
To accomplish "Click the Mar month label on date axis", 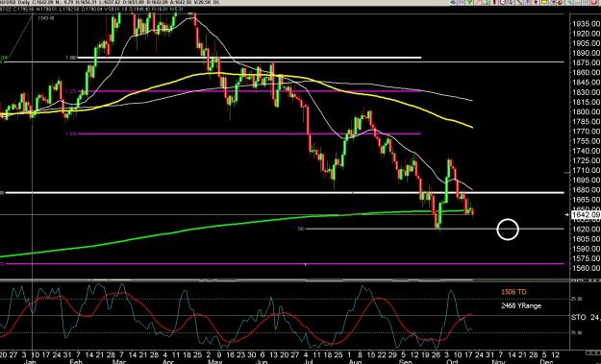I will (x=119, y=362).
